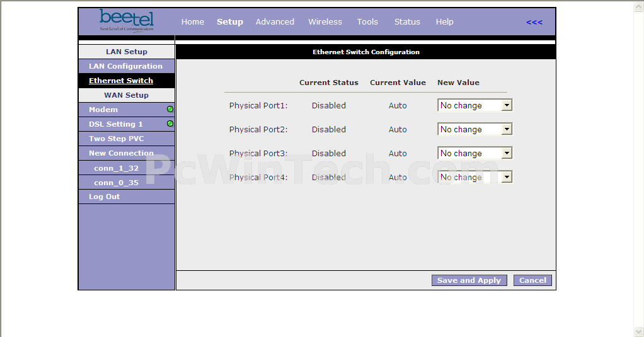Click the green indicator beside DSL Setting 1
Screen dimensions: 644x337
(x=170, y=123)
